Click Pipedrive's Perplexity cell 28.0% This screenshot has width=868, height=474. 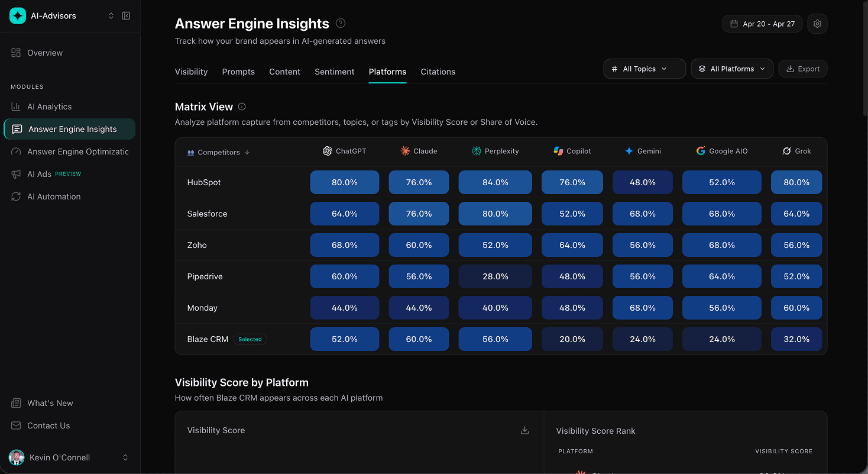[x=495, y=276]
